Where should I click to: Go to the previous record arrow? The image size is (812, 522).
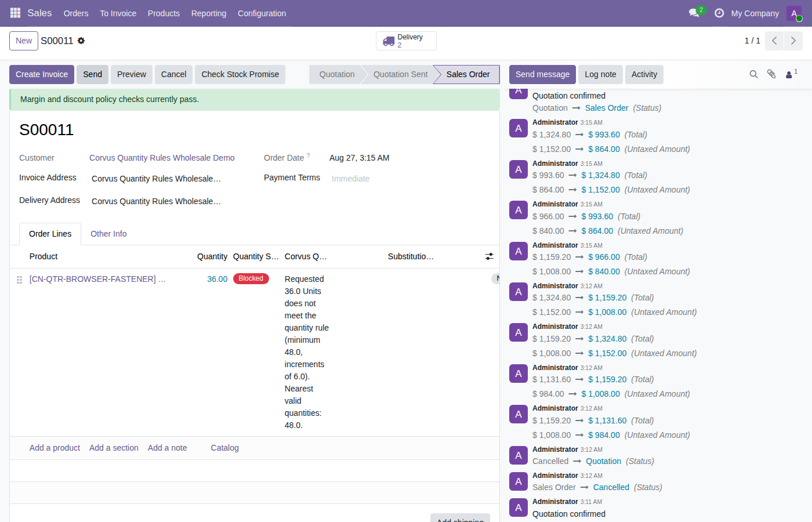coord(774,41)
